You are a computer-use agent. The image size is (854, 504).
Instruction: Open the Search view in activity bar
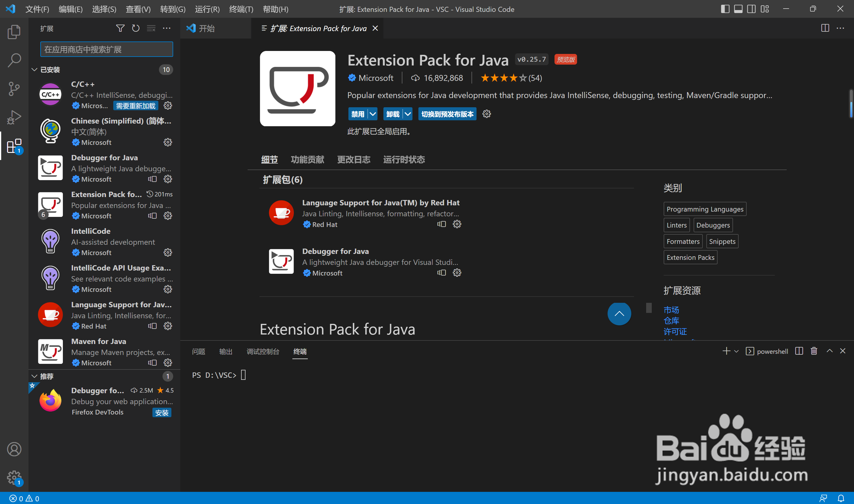[x=14, y=60]
